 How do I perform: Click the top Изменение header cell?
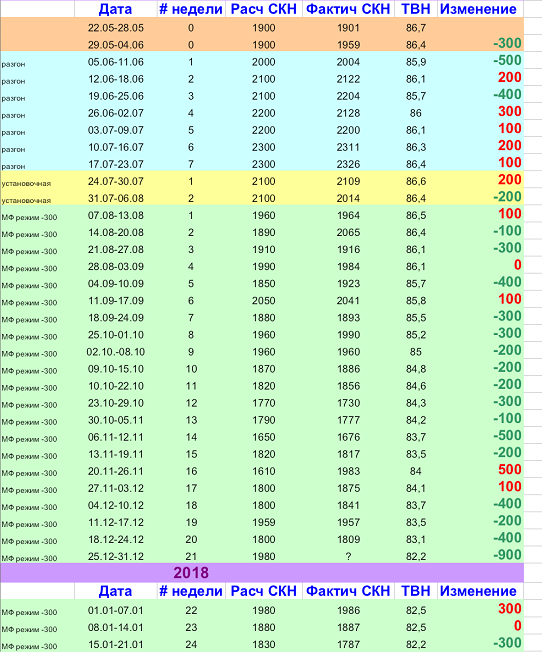[478, 9]
